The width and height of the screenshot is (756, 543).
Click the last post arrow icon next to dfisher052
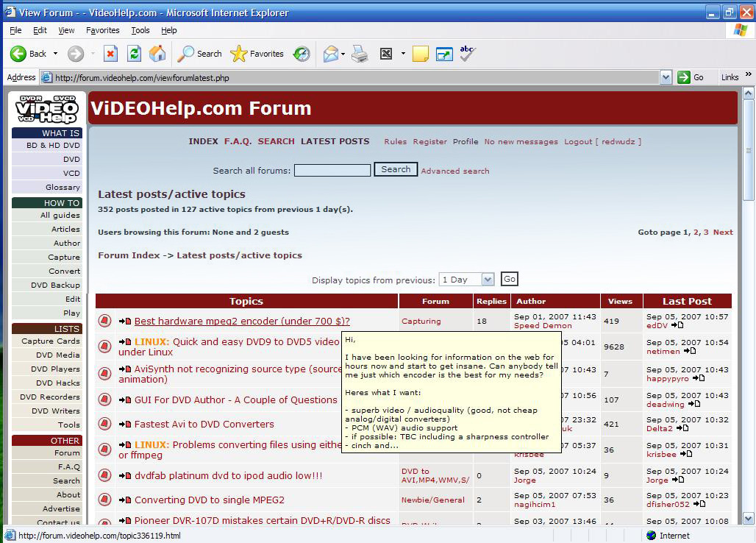pyautogui.click(x=699, y=504)
